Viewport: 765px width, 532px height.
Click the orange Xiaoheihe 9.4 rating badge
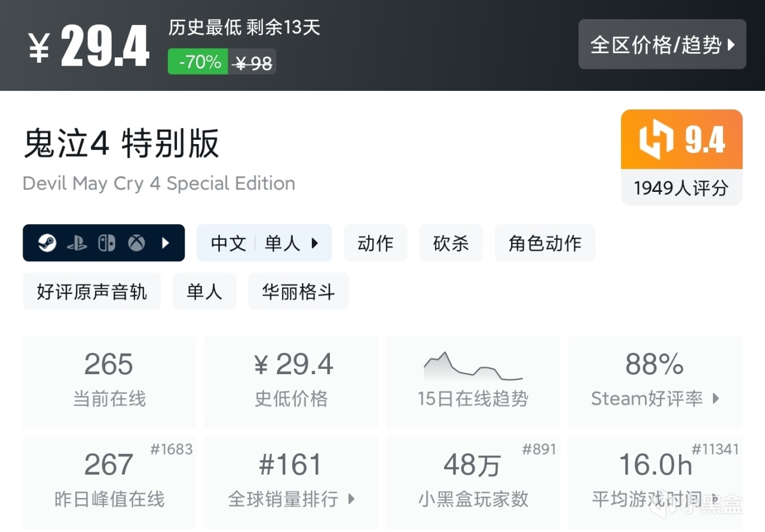(x=681, y=139)
